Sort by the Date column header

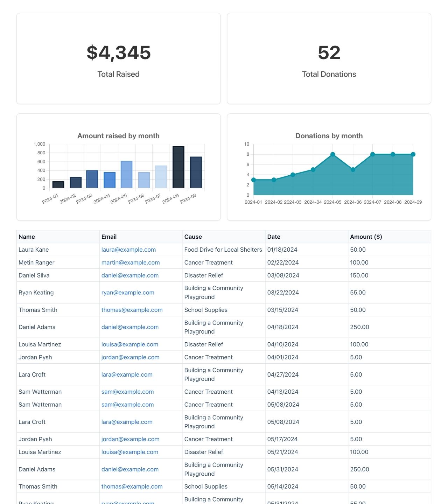coord(273,237)
